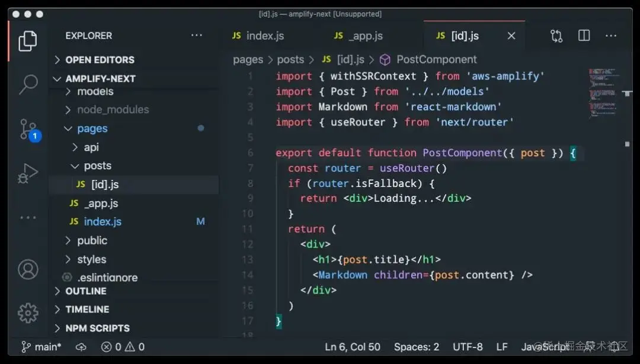Click post.content expression on line 14

click(x=472, y=275)
